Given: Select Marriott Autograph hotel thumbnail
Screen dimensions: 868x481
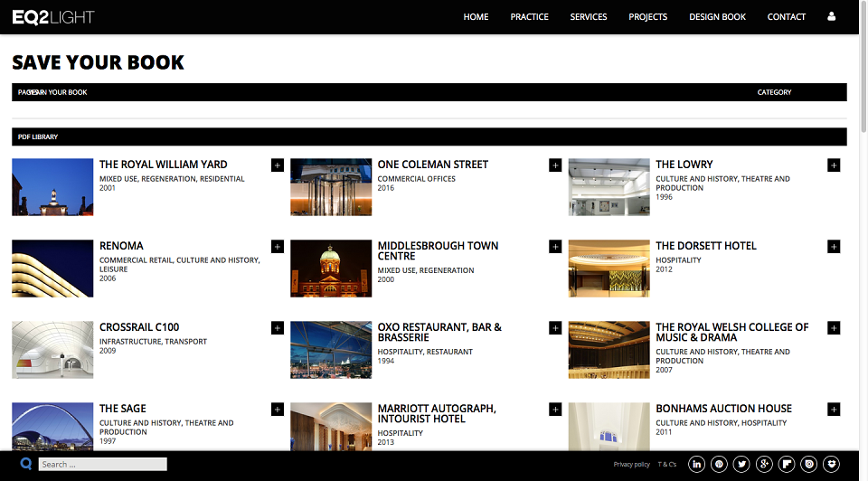Looking at the screenshot, I should pos(331,426).
